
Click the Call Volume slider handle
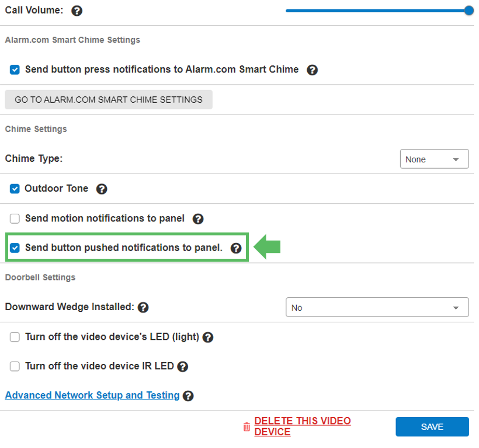[x=468, y=11]
